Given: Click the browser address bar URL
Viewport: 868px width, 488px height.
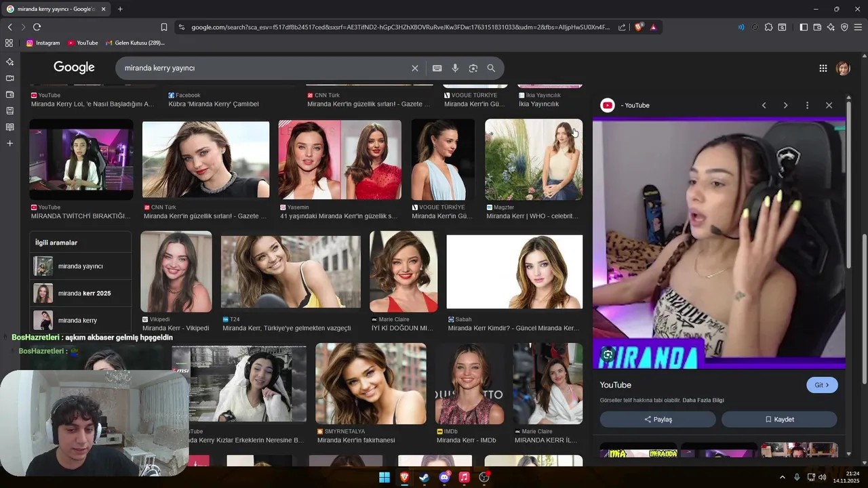Looking at the screenshot, I should [400, 27].
